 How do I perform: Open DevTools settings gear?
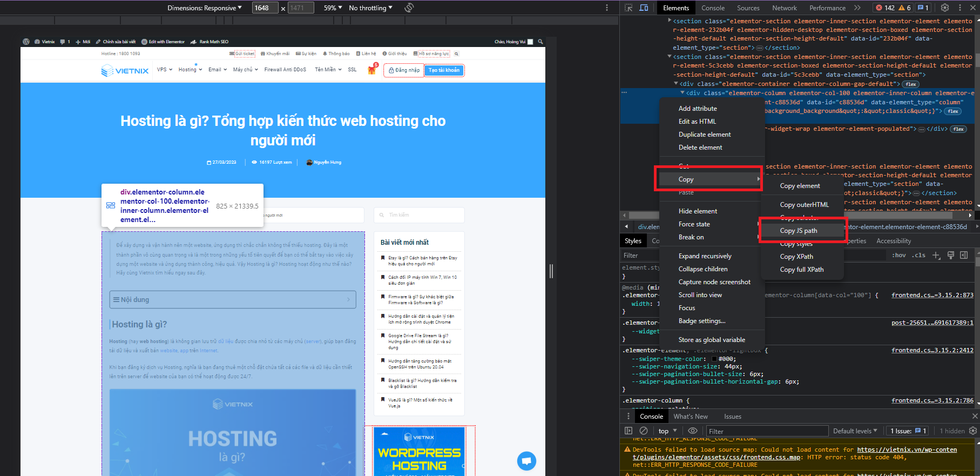click(944, 8)
